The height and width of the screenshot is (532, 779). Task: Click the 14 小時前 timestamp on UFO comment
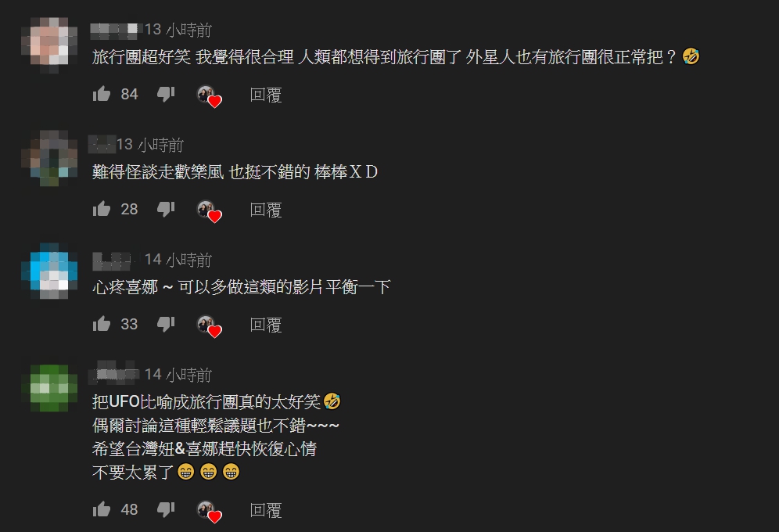coord(178,375)
